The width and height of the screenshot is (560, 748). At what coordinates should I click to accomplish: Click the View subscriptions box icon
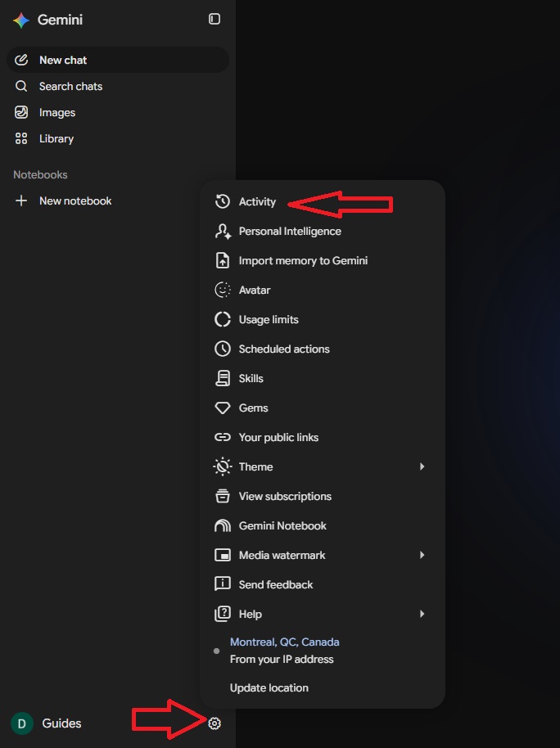(x=223, y=497)
